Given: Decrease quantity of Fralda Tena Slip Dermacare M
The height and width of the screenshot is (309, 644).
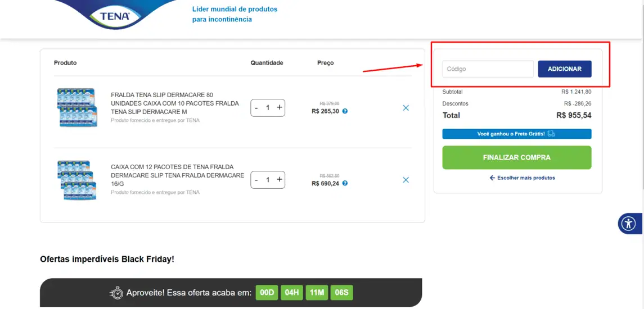Looking at the screenshot, I should (256, 107).
